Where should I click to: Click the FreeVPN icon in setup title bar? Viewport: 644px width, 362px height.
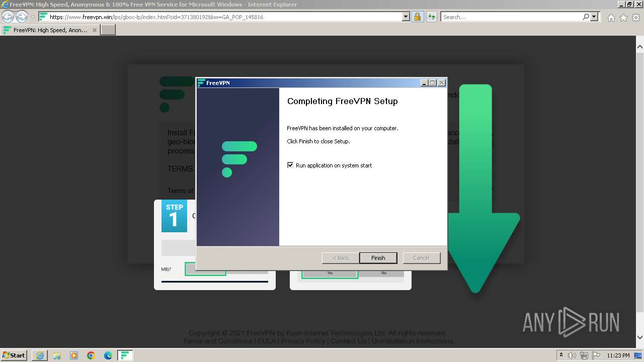point(201,83)
